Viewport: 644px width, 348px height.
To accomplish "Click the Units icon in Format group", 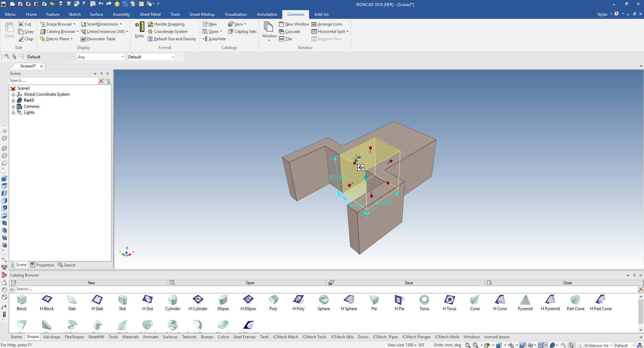I will pyautogui.click(x=139, y=30).
